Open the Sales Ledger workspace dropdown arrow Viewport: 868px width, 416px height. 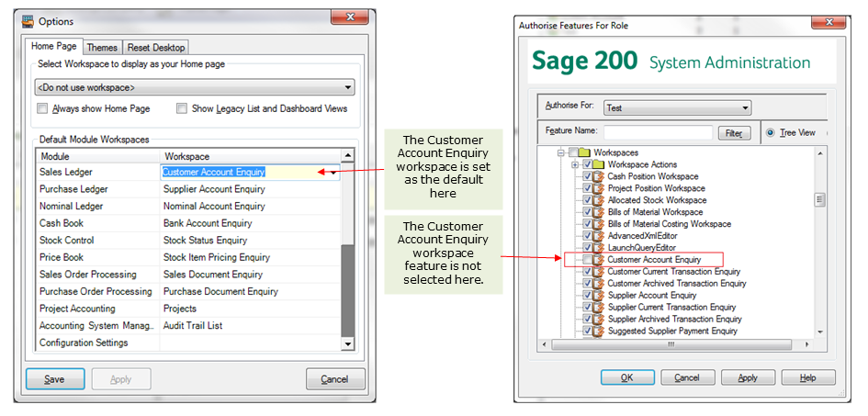point(334,173)
